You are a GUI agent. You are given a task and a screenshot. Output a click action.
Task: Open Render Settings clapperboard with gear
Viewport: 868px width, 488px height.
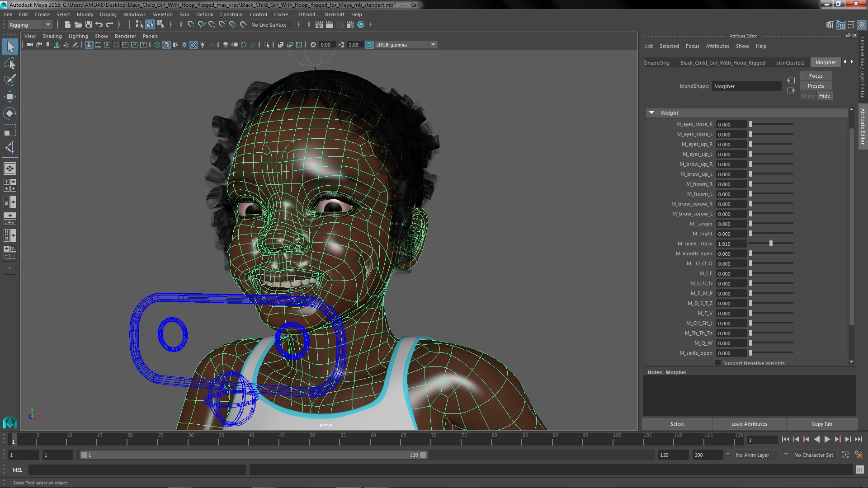(x=350, y=25)
